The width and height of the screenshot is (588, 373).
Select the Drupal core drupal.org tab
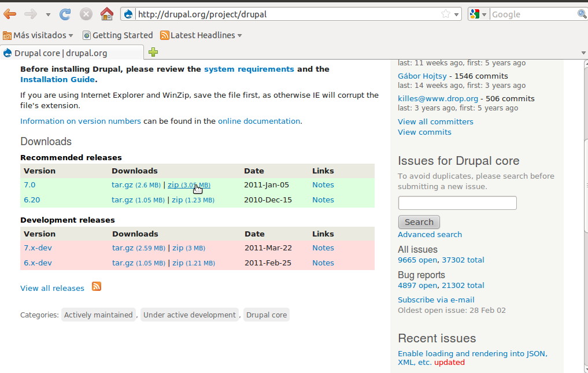point(69,51)
